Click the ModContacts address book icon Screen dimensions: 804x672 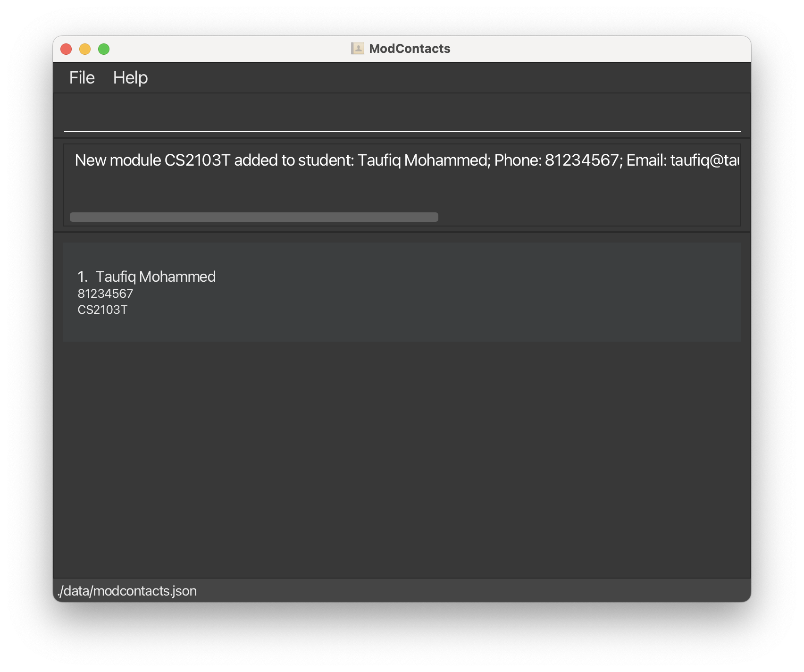[357, 48]
